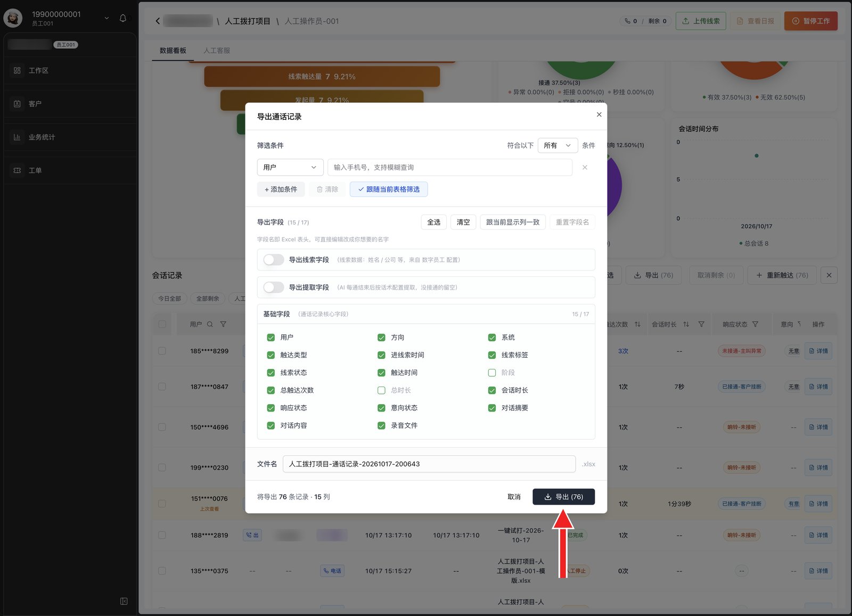The height and width of the screenshot is (616, 852).
Task: Click 上传线索 upload button
Action: tap(701, 21)
